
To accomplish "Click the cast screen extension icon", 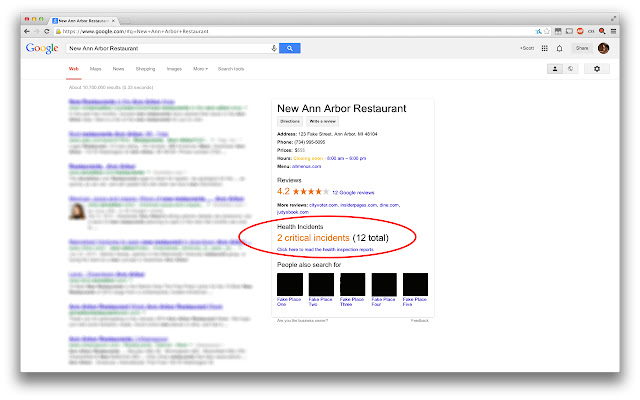I will coord(569,31).
